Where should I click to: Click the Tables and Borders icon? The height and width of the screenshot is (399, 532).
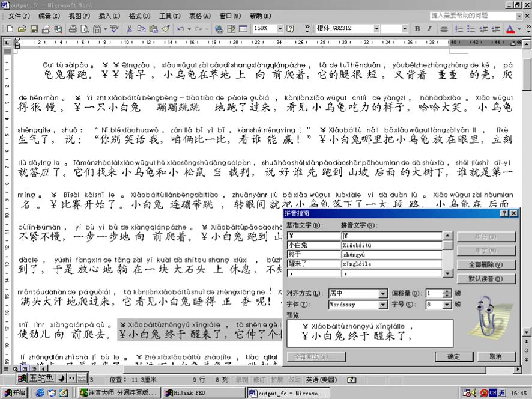(231, 29)
